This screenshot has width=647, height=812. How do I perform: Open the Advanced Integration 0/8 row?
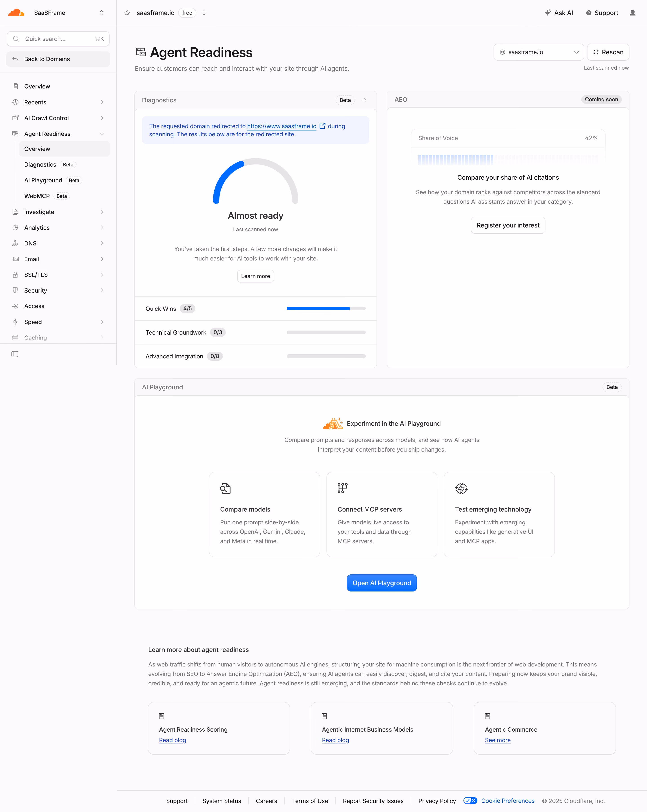[255, 356]
